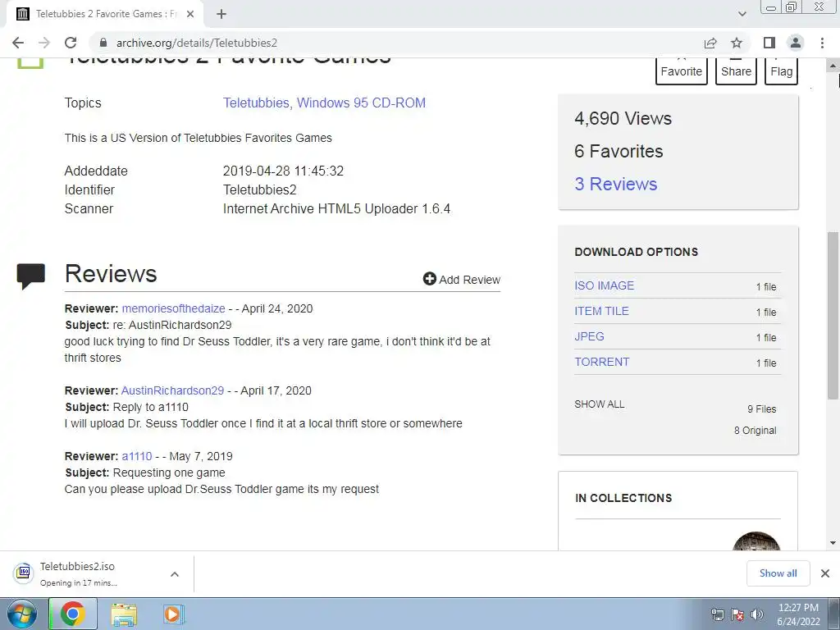Click the Action Center flag tray icon
Image resolution: width=840 pixels, height=630 pixels.
point(737,614)
